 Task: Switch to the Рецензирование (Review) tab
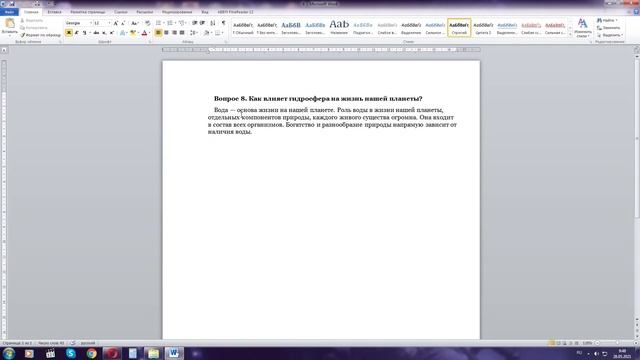(177, 12)
